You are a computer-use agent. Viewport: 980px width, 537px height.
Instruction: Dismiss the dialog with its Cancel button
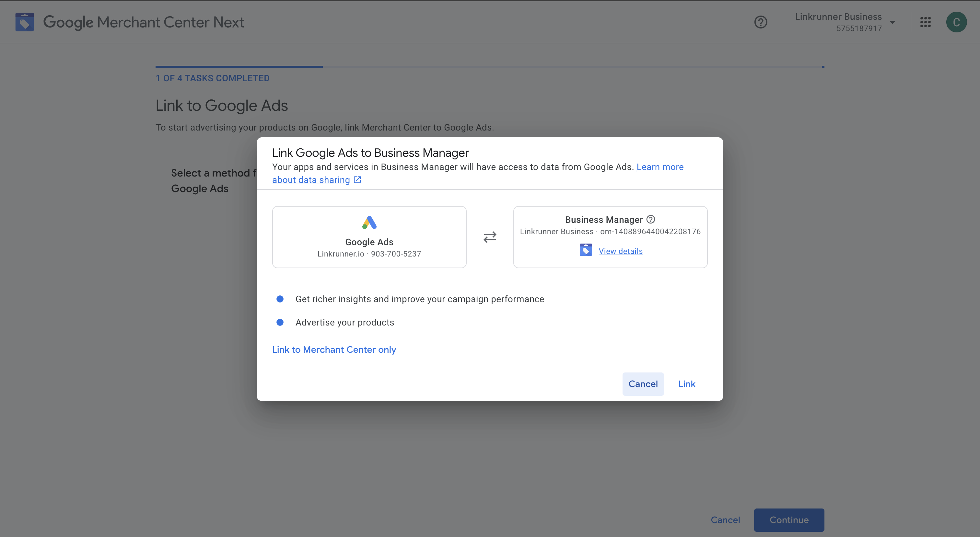tap(643, 384)
